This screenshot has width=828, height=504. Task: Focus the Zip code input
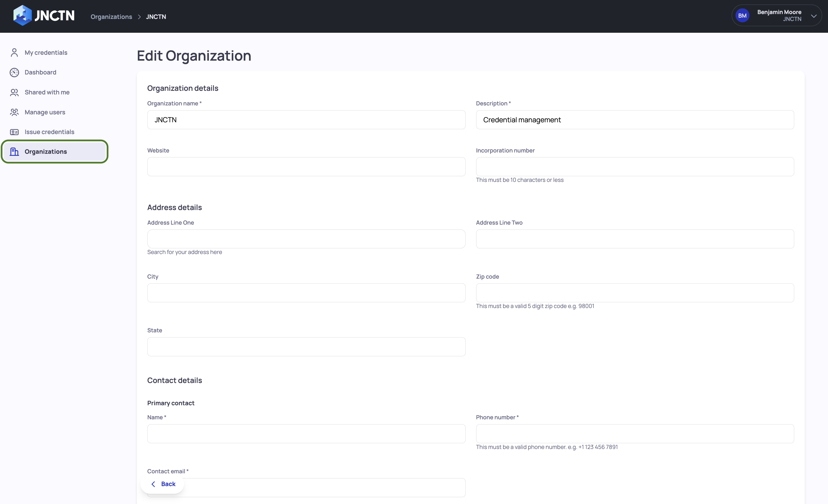click(634, 293)
